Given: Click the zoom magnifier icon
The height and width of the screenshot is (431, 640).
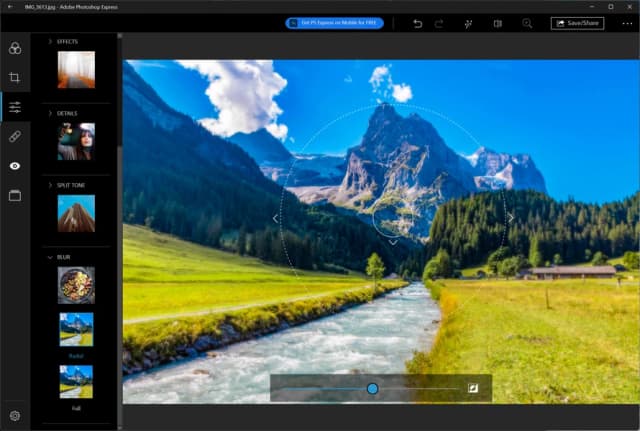Looking at the screenshot, I should pyautogui.click(x=527, y=23).
